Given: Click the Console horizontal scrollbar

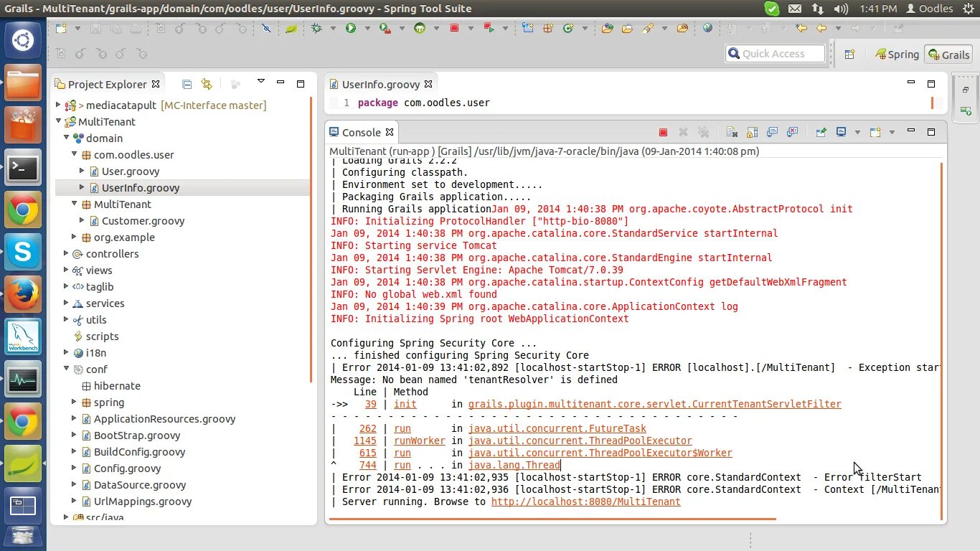Looking at the screenshot, I should click(554, 519).
